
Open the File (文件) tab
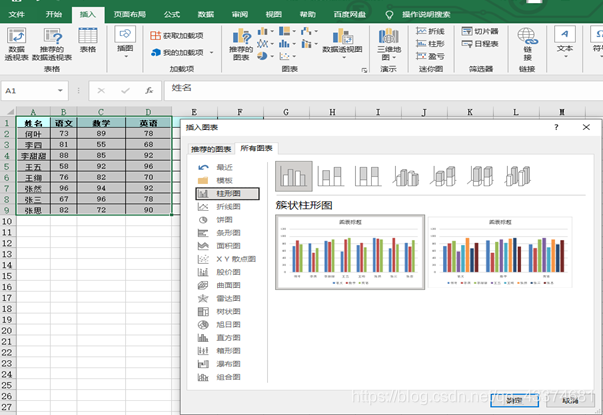pyautogui.click(x=17, y=15)
